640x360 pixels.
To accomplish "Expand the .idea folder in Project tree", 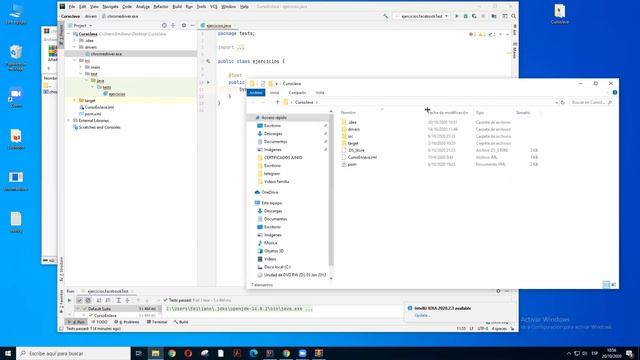I will pyautogui.click(x=75, y=40).
